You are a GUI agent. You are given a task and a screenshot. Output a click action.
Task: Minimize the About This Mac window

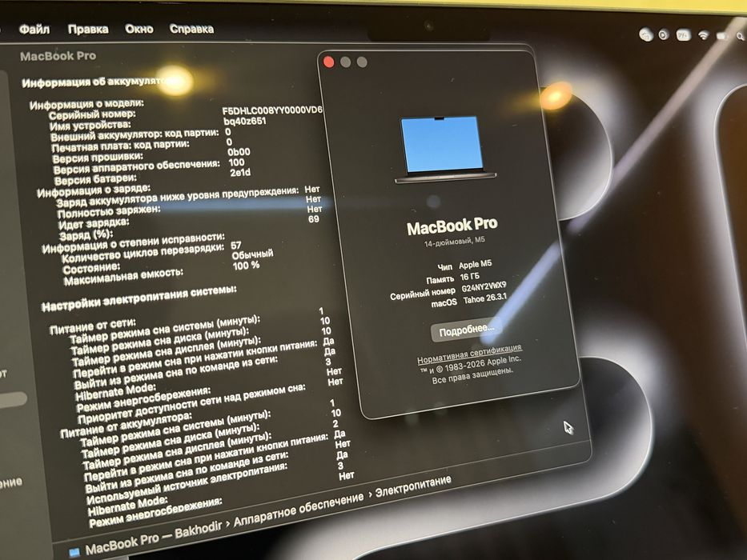coord(345,62)
